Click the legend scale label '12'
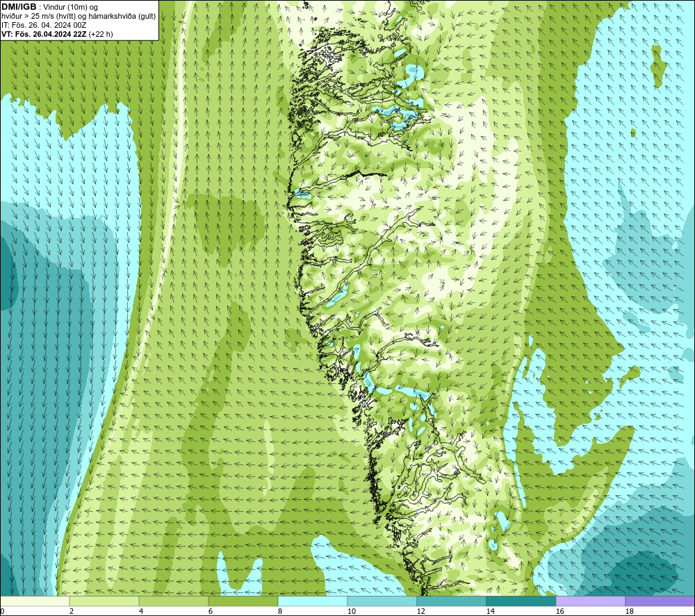695x616 pixels. point(420,611)
